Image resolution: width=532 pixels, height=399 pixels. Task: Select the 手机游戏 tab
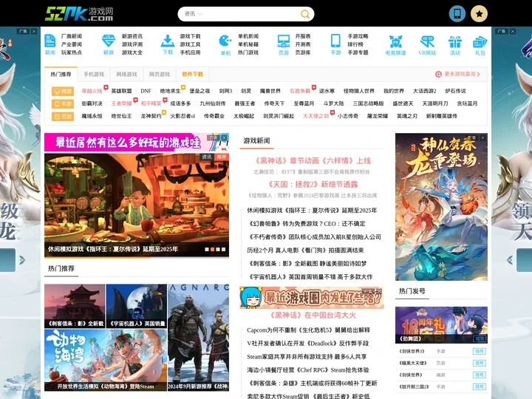tap(94, 74)
